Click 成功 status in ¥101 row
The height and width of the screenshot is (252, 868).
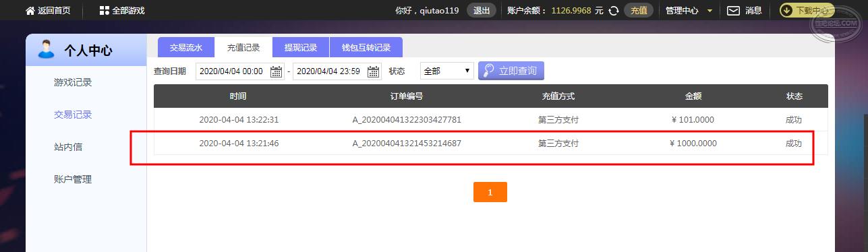[794, 120]
